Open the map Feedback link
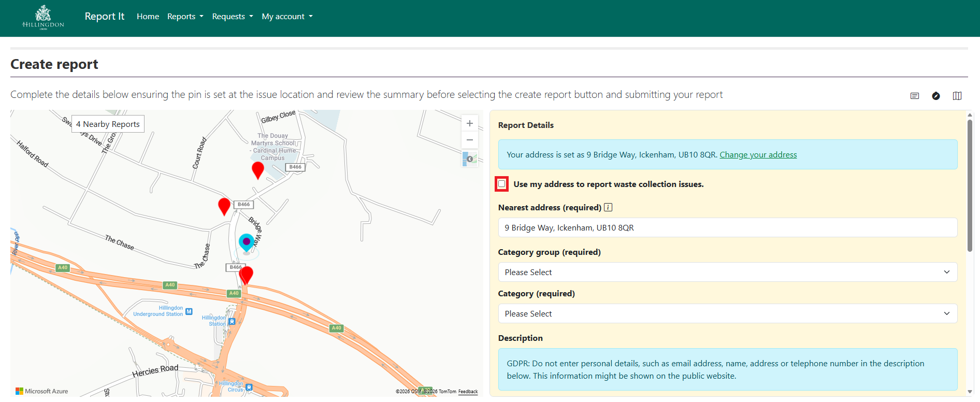The width and height of the screenshot is (980, 402). (468, 392)
